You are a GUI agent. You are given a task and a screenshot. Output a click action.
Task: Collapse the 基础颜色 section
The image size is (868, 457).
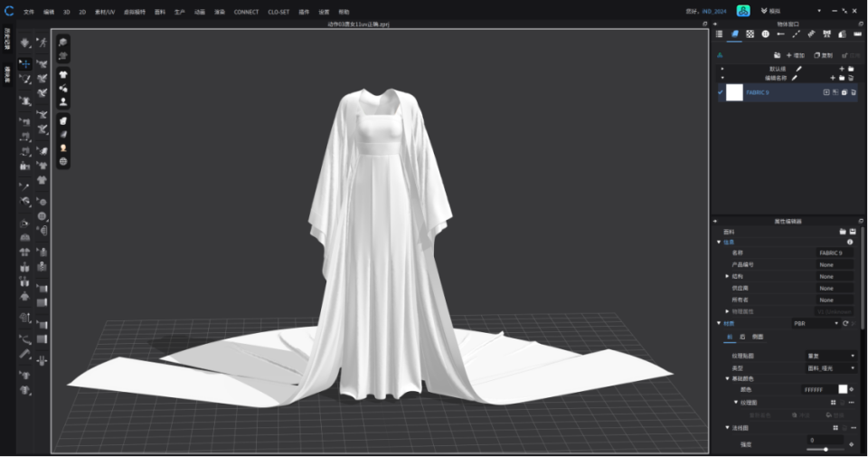coord(727,379)
